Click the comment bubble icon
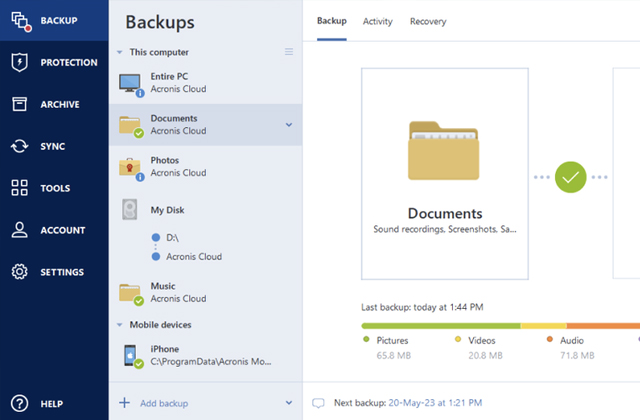This screenshot has height=420, width=640. click(318, 403)
